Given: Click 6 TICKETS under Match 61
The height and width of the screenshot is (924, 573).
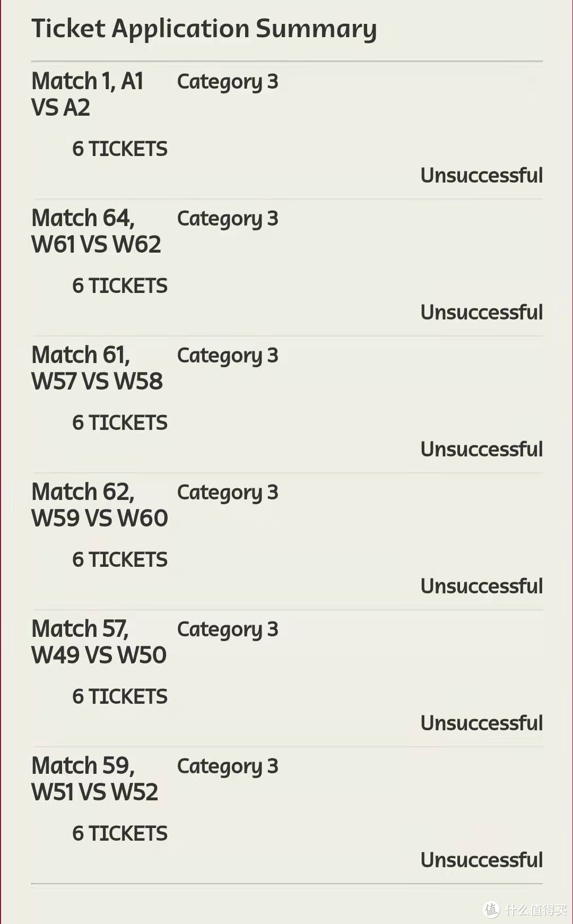Looking at the screenshot, I should tap(120, 423).
